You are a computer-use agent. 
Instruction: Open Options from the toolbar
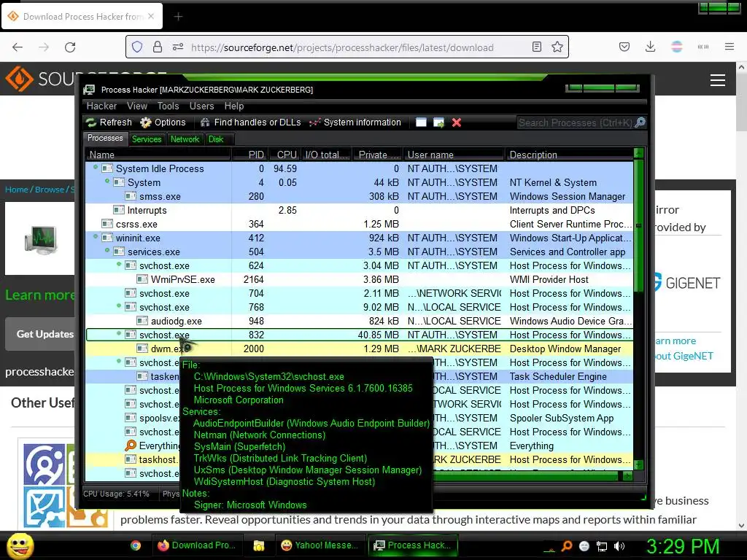click(163, 122)
